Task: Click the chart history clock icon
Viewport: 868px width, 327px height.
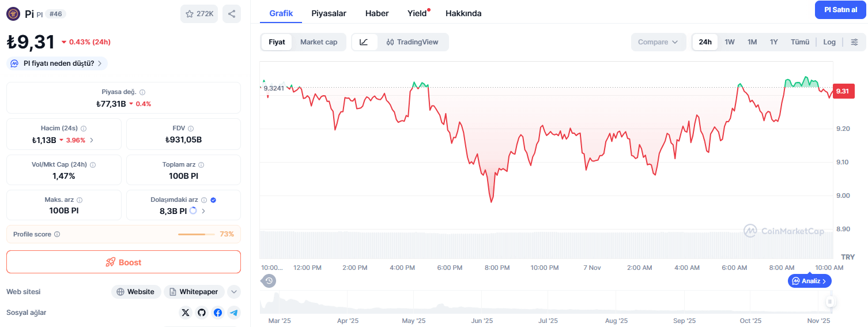Action: click(x=269, y=281)
